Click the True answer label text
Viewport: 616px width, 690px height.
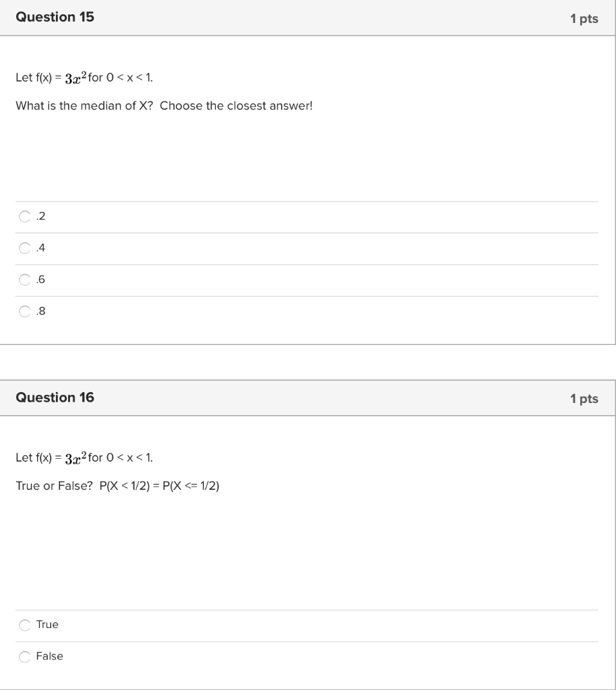click(x=47, y=625)
